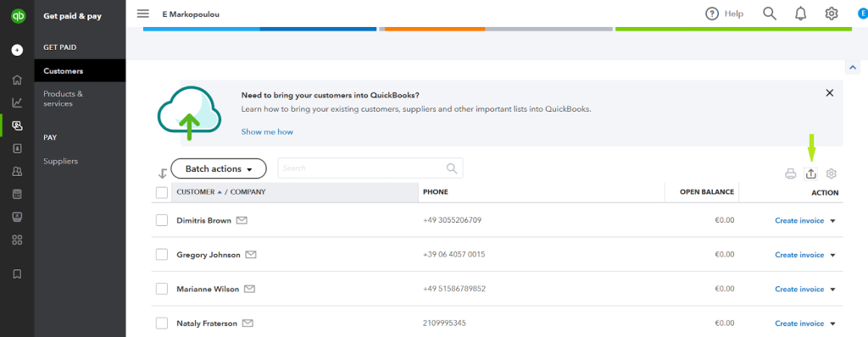Click the customer search field
This screenshot has width=868, height=337.
pos(370,168)
